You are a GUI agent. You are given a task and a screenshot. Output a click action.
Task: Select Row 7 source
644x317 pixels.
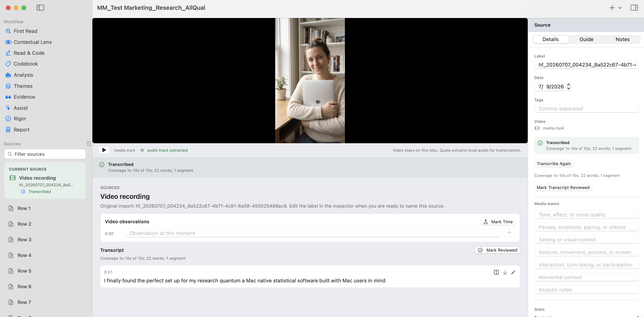(x=24, y=302)
